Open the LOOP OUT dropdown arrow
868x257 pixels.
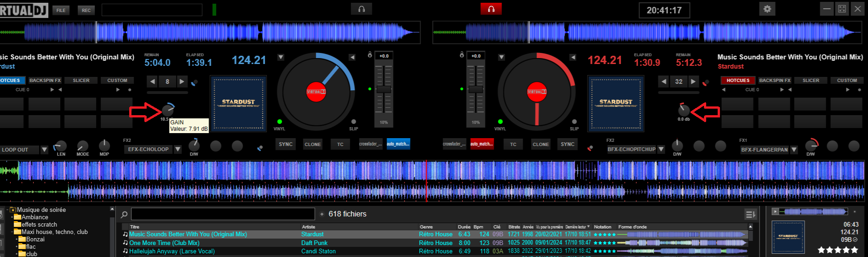tap(44, 150)
